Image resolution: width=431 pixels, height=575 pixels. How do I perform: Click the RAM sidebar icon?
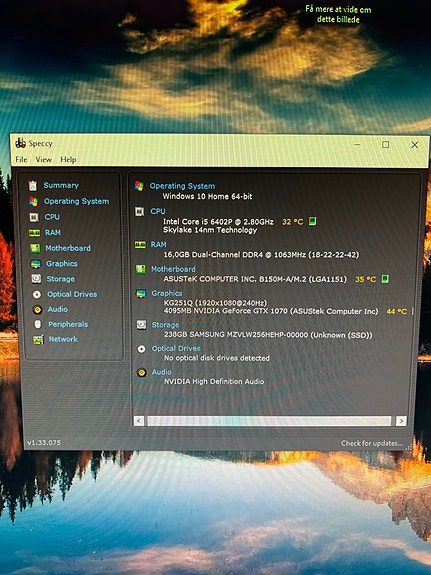pos(34,233)
